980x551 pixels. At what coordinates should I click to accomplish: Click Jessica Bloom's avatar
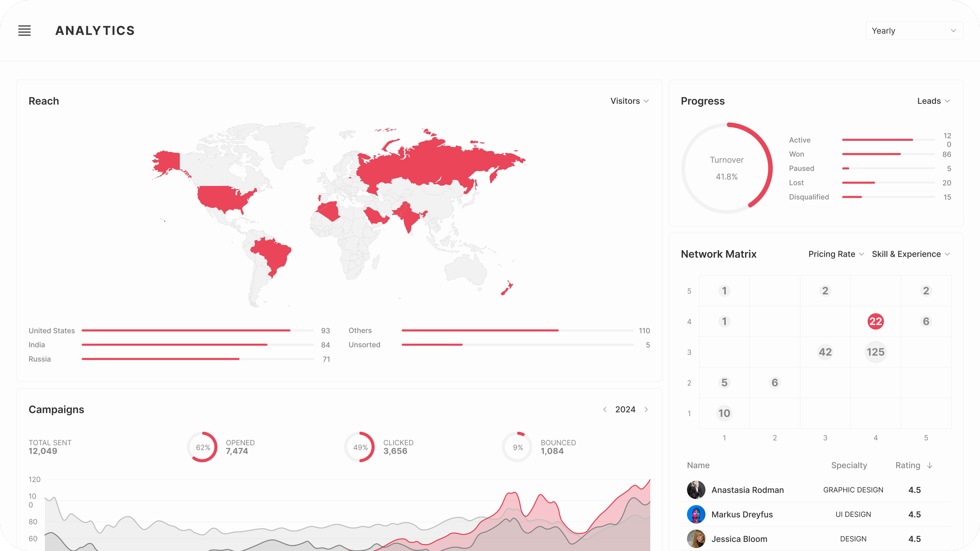[696, 539]
